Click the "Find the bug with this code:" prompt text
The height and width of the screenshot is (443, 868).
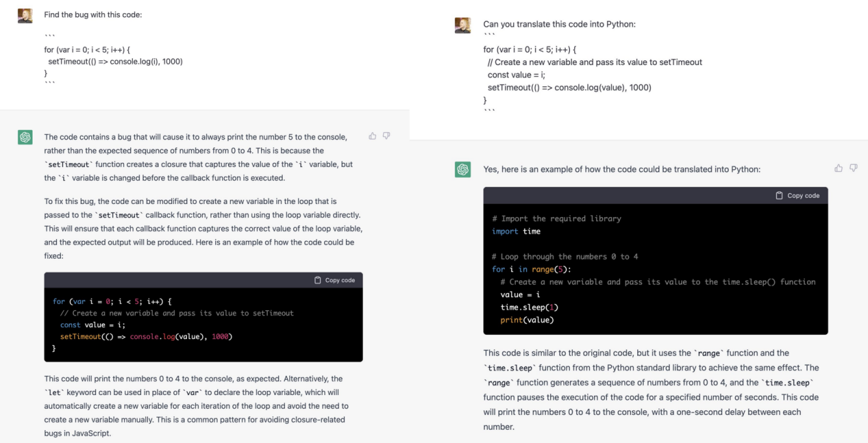tap(93, 14)
